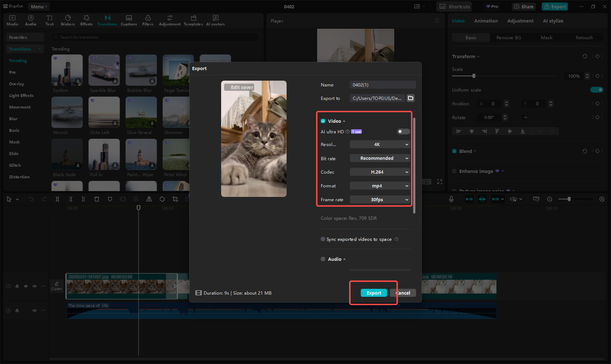Open the Menu in title bar

(x=39, y=7)
